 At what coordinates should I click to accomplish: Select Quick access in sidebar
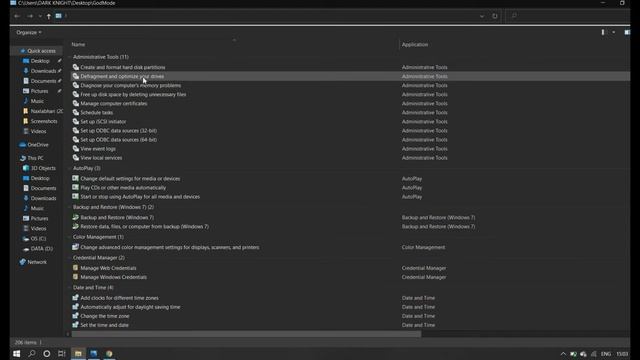41,51
